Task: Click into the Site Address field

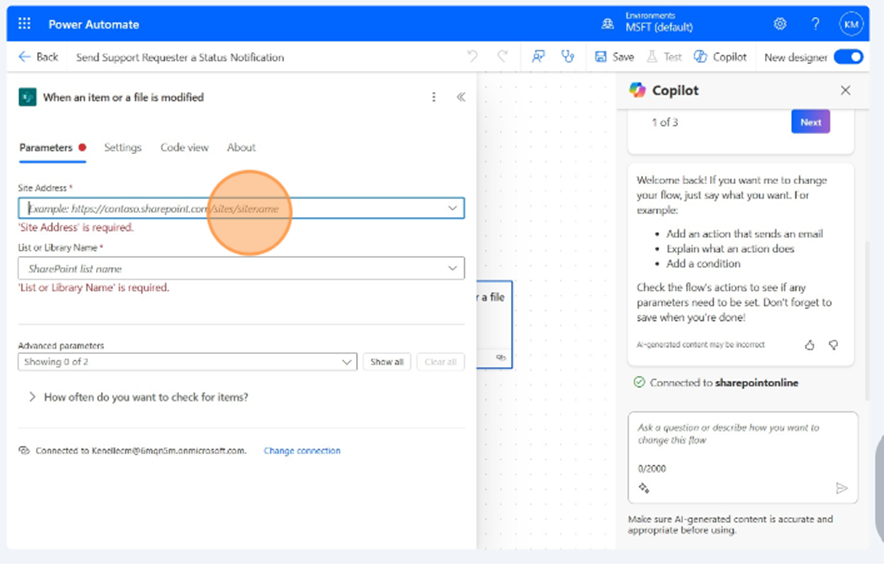Action: (x=241, y=208)
